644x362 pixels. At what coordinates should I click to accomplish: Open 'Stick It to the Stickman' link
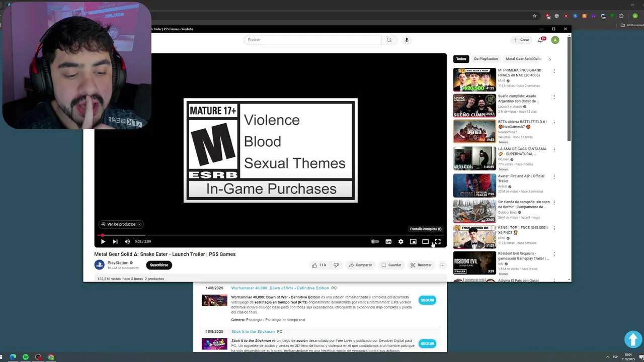(x=253, y=332)
